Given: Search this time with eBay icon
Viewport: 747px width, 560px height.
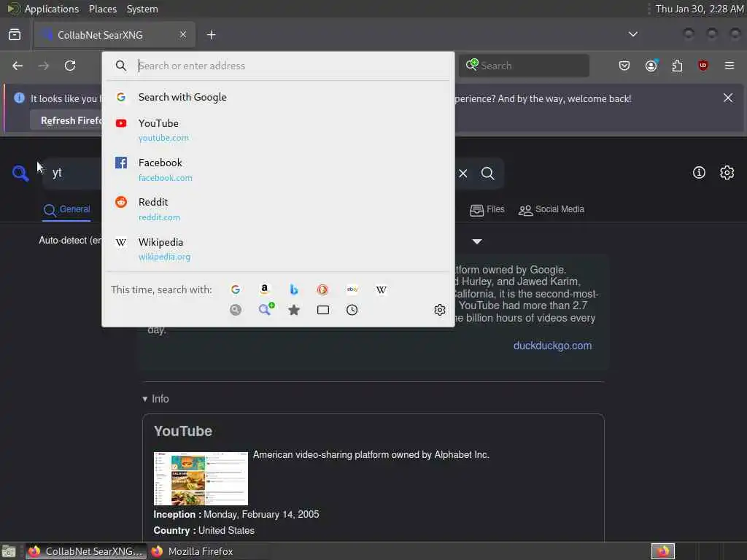Looking at the screenshot, I should tap(352, 289).
